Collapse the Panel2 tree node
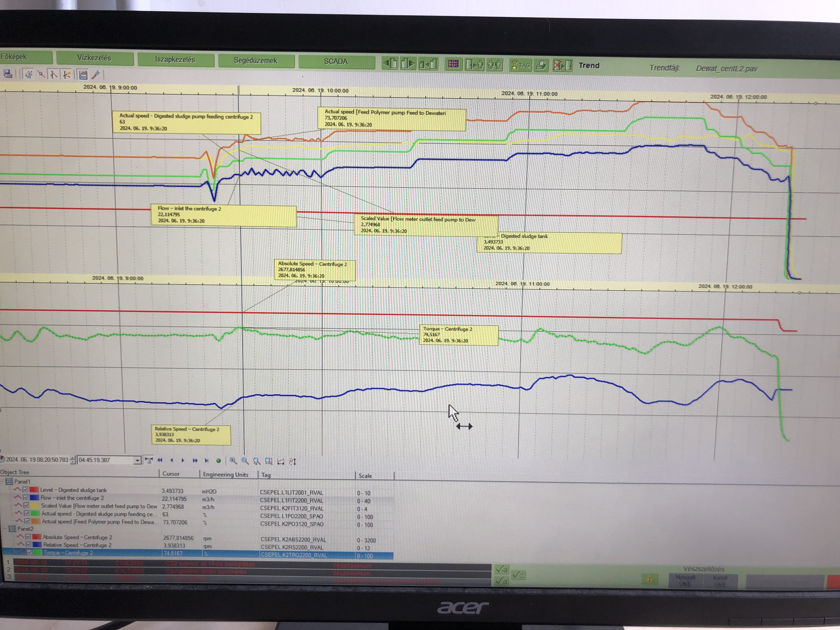Viewport: 840px width, 630px height. (5, 529)
